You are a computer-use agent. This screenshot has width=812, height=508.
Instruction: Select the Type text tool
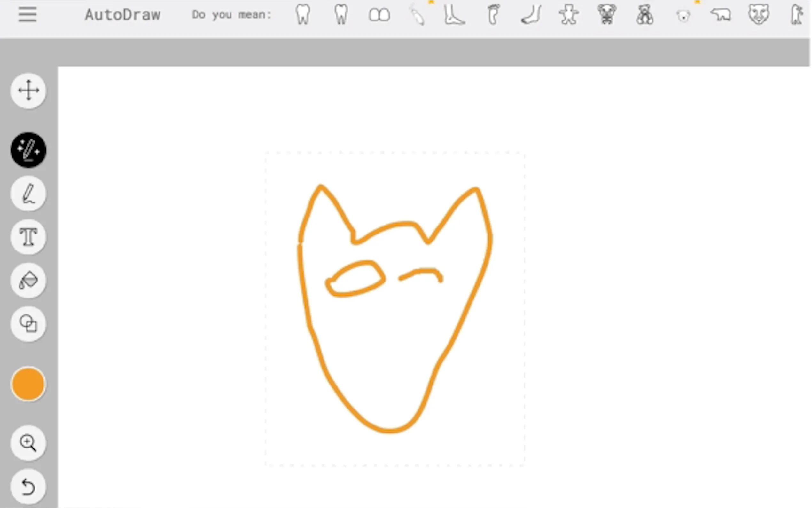(x=28, y=237)
